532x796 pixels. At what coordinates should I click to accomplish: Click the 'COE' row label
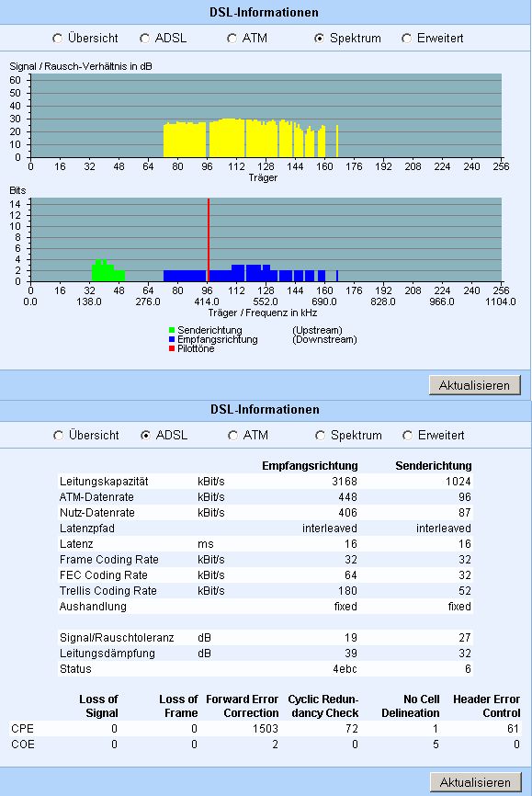pos(22,745)
